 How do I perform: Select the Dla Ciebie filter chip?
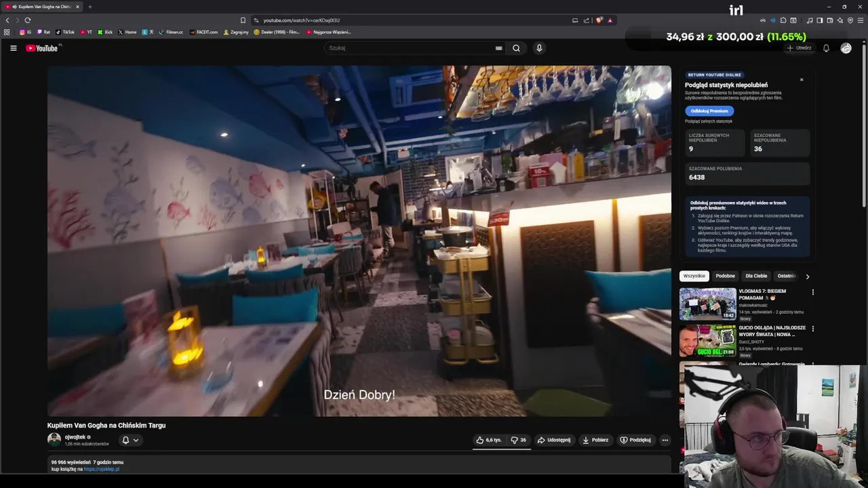(756, 276)
